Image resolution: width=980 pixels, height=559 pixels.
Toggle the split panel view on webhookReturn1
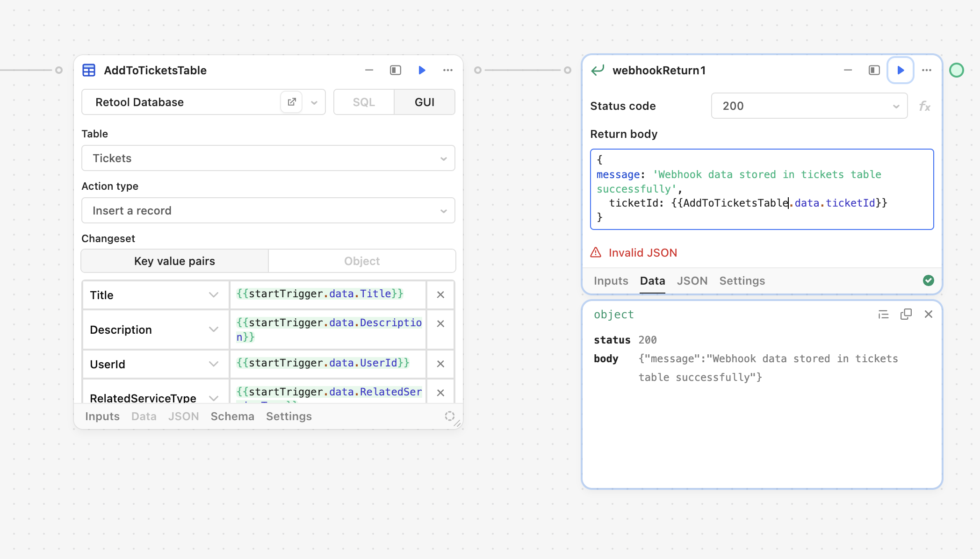[x=873, y=70]
